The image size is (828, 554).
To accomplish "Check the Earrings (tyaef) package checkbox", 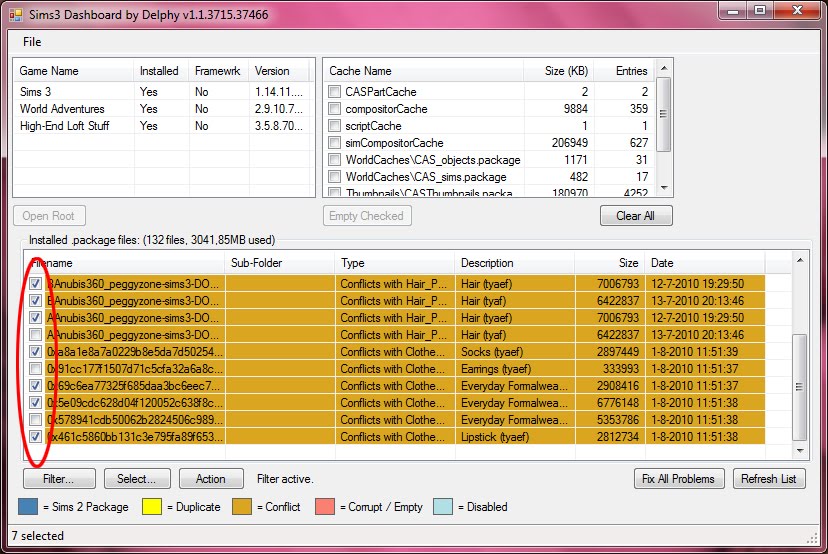I will [x=35, y=369].
